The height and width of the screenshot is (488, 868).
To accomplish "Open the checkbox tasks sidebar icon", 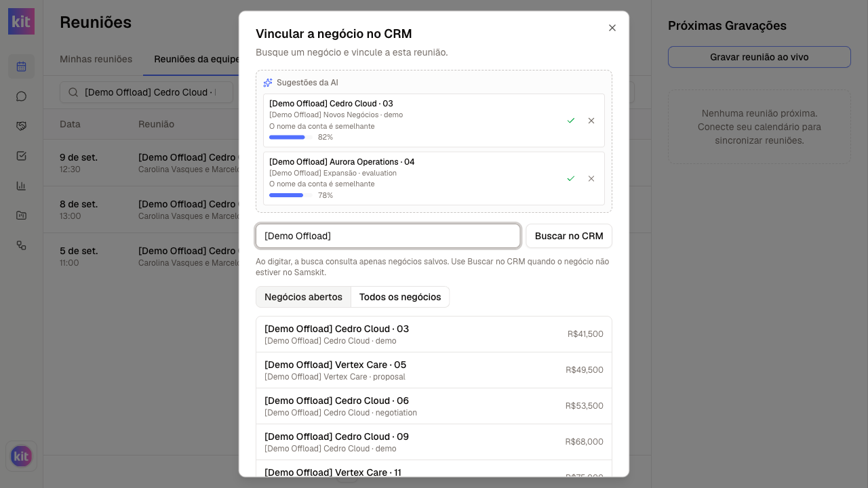I will pos(21,156).
